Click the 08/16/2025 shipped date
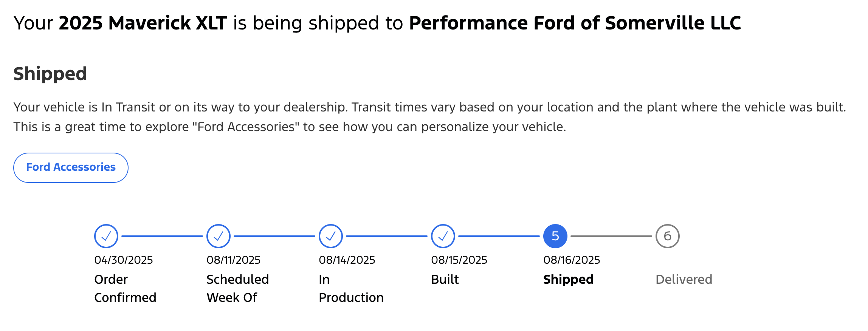The width and height of the screenshot is (868, 331). point(572,260)
